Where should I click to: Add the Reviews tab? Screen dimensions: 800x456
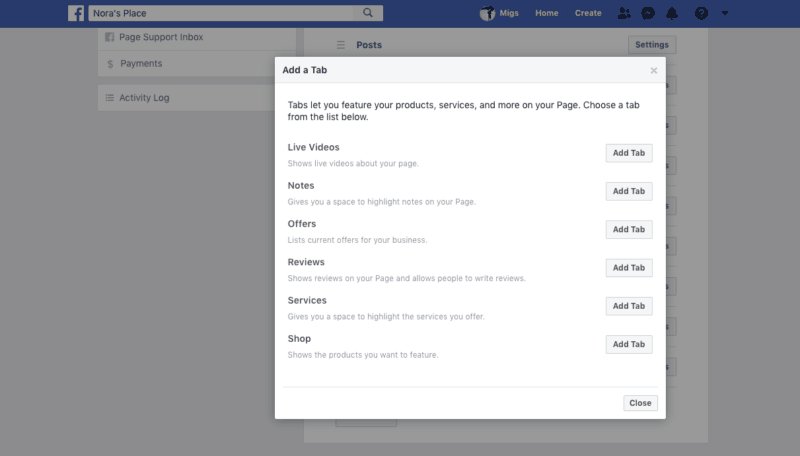(x=629, y=268)
